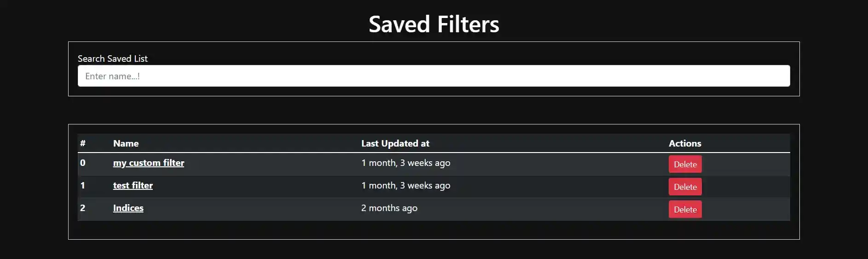The width and height of the screenshot is (868, 259).
Task: Click the '2 months ago' timestamp
Action: point(389,208)
